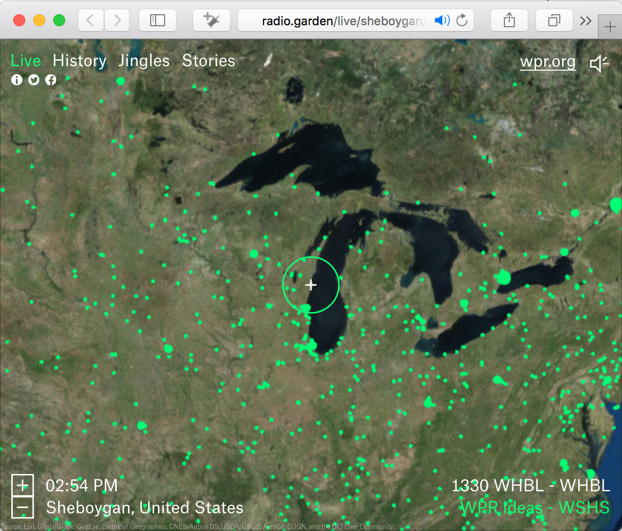Open a new tab with plus button
Image resolution: width=622 pixels, height=531 pixels.
click(609, 26)
